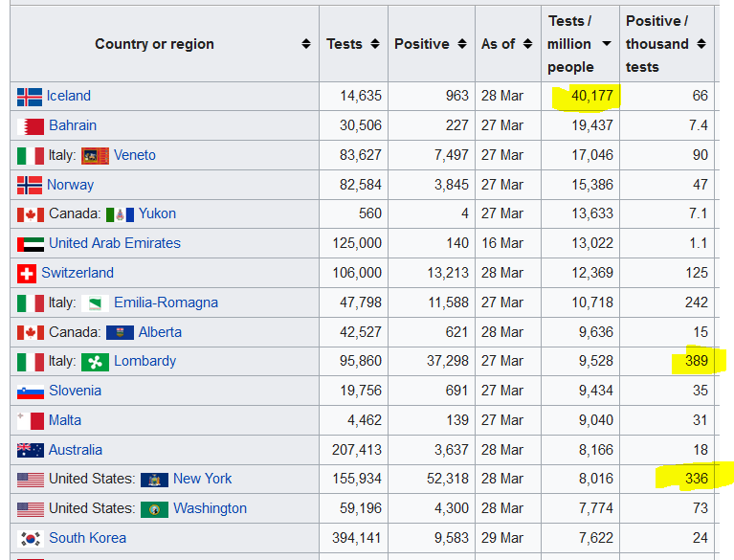Click the South Korea flag icon
Viewport: 734px width, 560px height.
coord(31,539)
